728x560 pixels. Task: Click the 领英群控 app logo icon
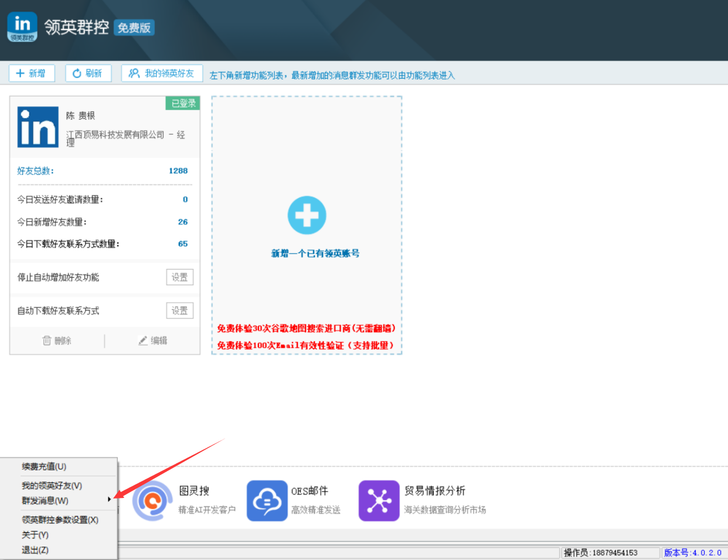coord(22,27)
